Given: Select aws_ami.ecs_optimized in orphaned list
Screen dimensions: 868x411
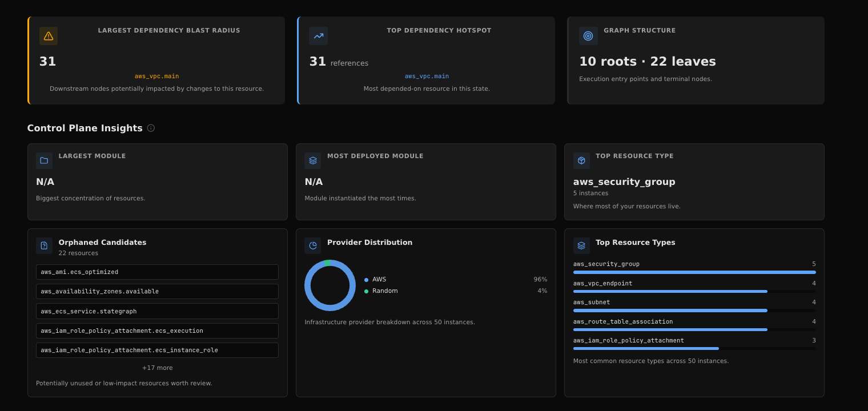Looking at the screenshot, I should (x=157, y=272).
